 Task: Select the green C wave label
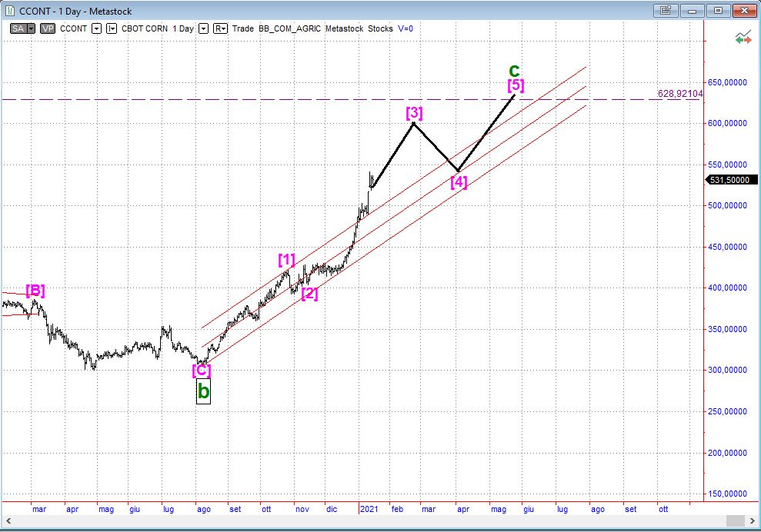514,71
